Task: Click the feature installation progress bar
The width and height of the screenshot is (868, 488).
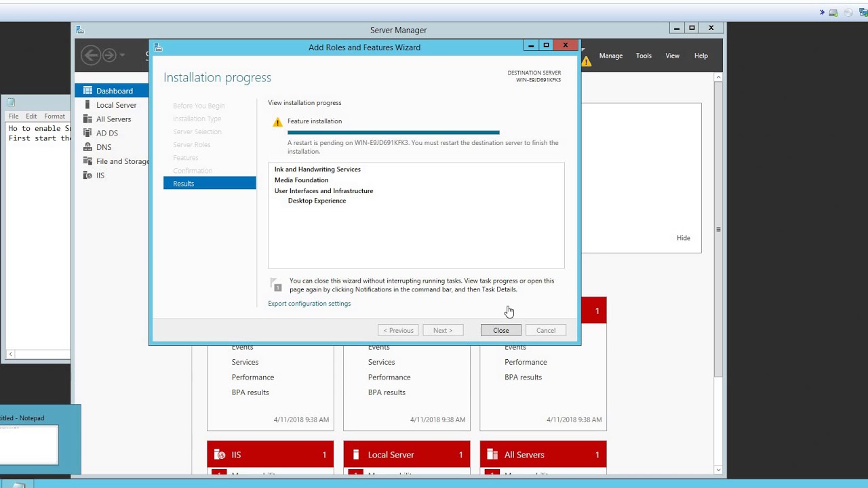Action: [x=393, y=133]
